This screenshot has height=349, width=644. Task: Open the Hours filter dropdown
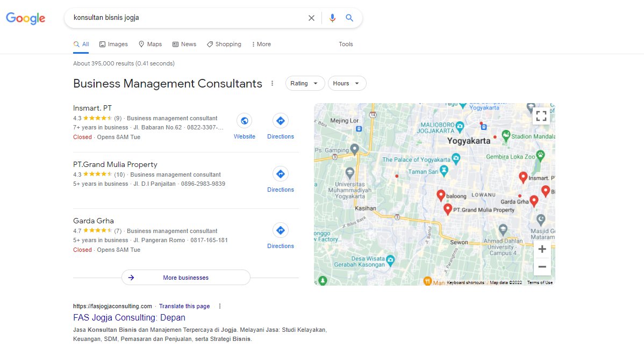tap(347, 83)
